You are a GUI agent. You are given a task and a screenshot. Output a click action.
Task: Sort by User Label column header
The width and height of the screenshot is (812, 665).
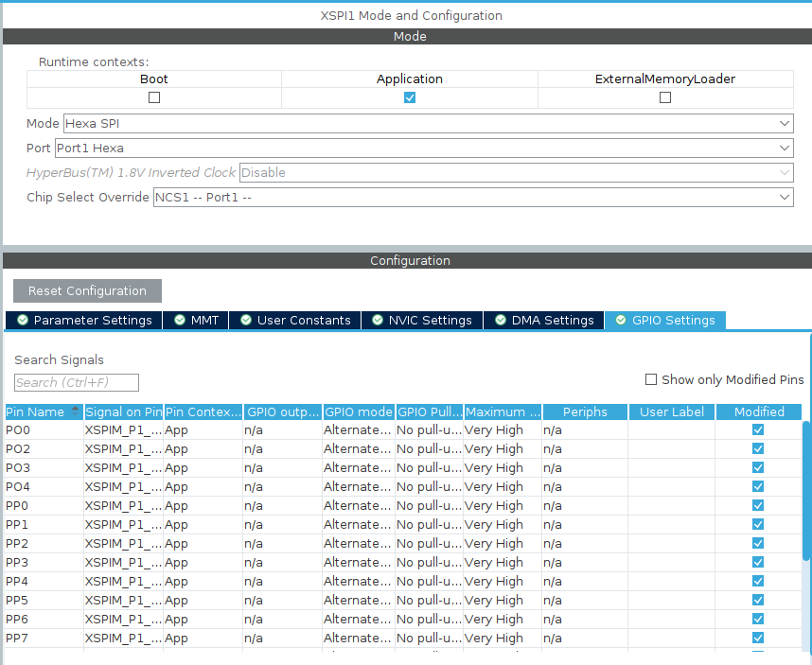(672, 411)
